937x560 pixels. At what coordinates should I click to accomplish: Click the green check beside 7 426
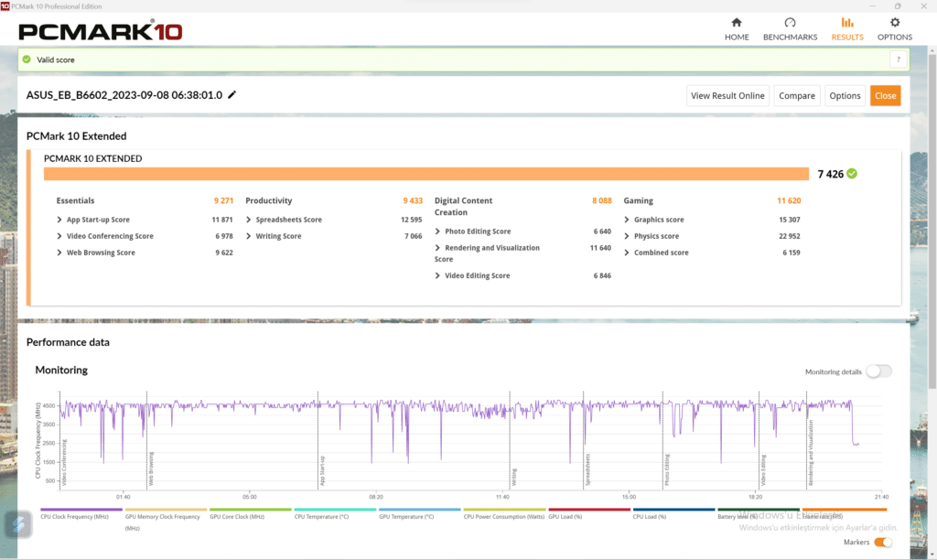[852, 173]
